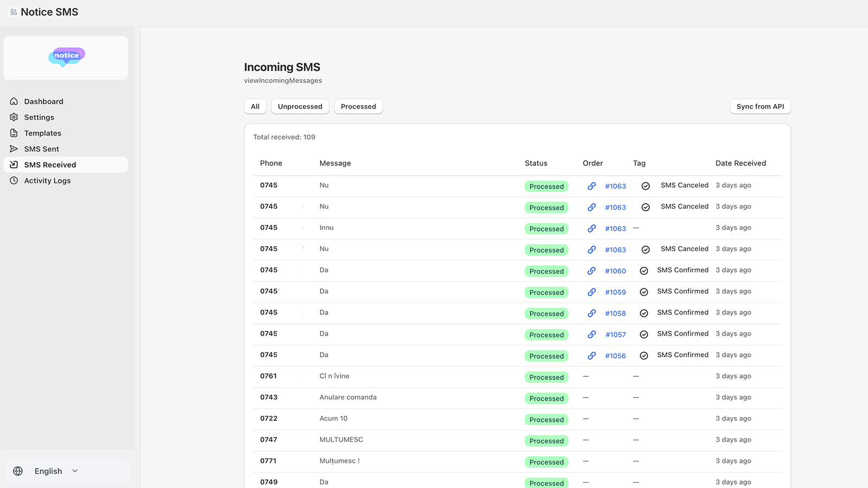Viewport: 868px width, 488px height.
Task: Click the Notice SMS grid icon in header
Action: 14,12
